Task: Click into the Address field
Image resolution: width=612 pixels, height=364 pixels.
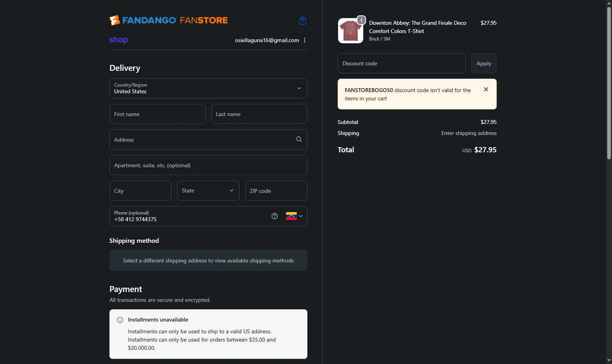Action: [208, 139]
